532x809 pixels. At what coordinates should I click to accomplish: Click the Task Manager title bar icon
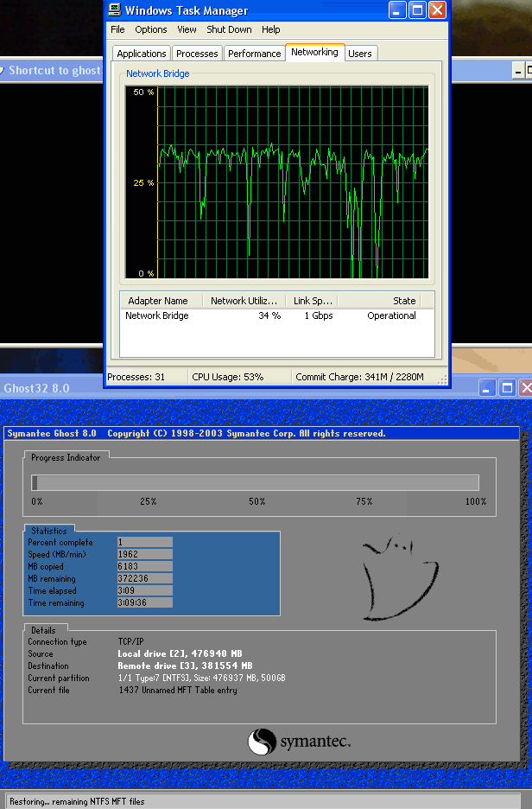pos(115,10)
